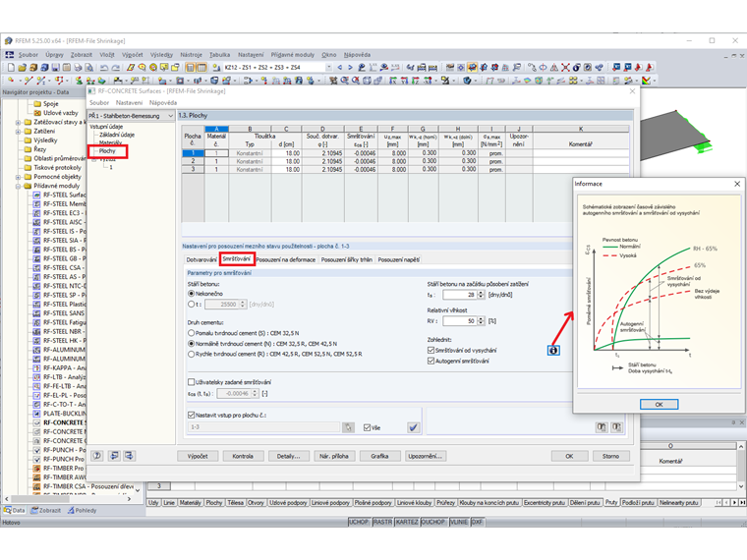747x560 pixels.
Task: Click the Výpočet button
Action: pyautogui.click(x=198, y=456)
